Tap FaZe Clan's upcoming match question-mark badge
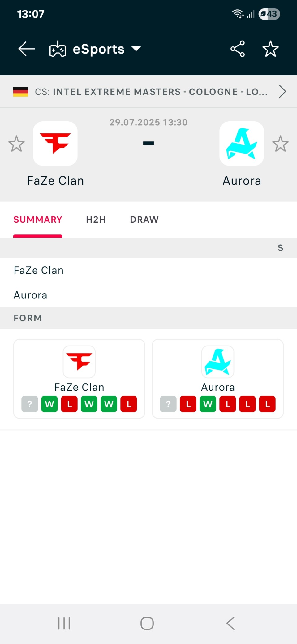Viewport: 297px width, 644px height. pos(30,404)
